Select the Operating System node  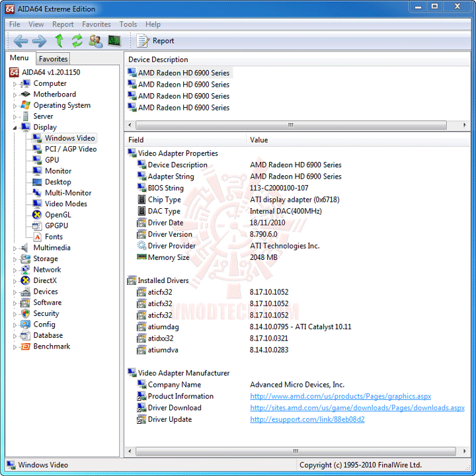click(x=56, y=105)
